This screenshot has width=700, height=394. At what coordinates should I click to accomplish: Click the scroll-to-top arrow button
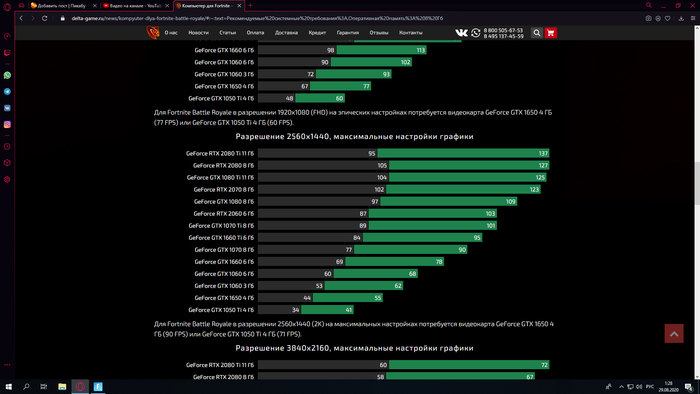(x=674, y=333)
